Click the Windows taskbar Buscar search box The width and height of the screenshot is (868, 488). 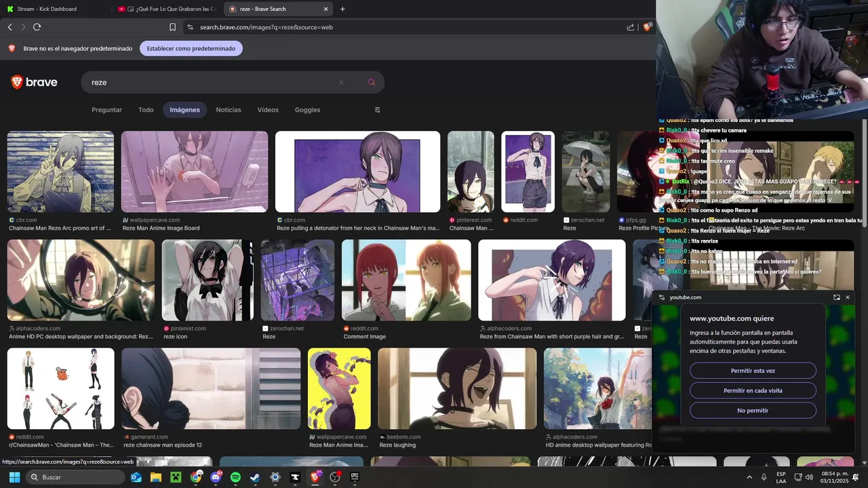pyautogui.click(x=75, y=477)
